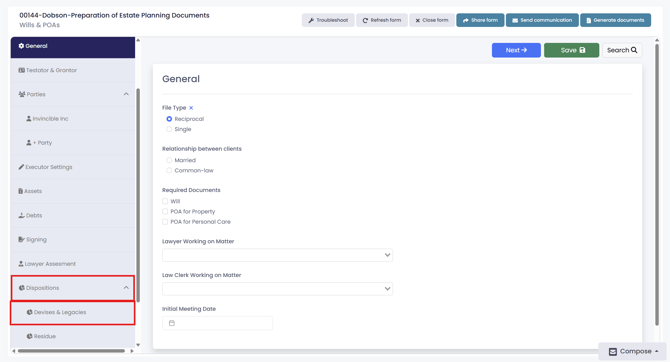Click the Debts icon in sidebar
The width and height of the screenshot is (670, 362).
(x=21, y=215)
